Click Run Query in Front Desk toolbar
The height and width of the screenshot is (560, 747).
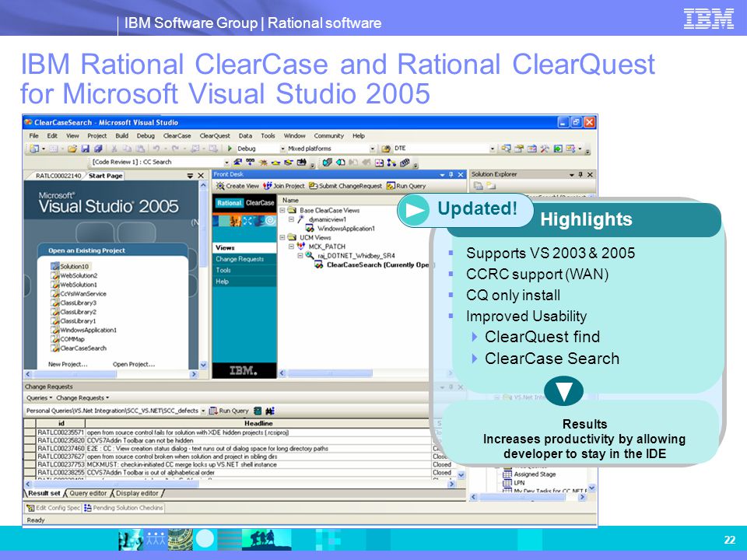point(406,186)
